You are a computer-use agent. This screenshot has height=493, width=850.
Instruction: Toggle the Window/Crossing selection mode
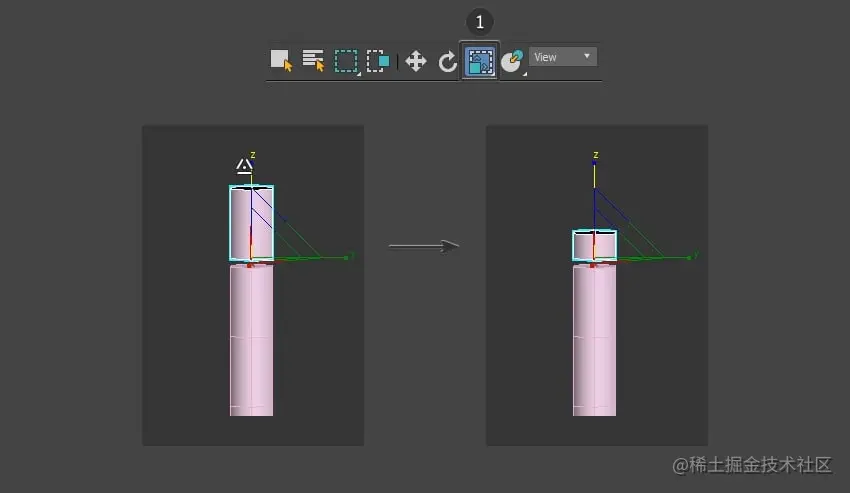378,61
